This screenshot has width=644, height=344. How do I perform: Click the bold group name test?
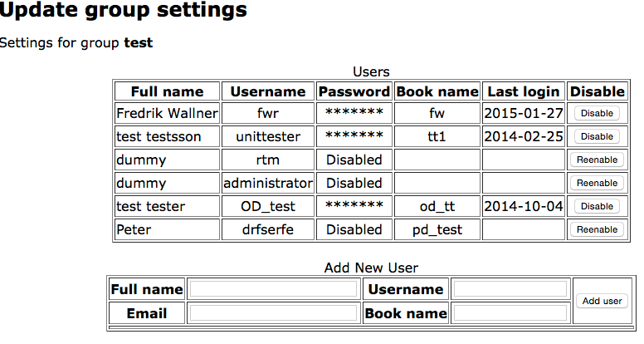coord(139,42)
